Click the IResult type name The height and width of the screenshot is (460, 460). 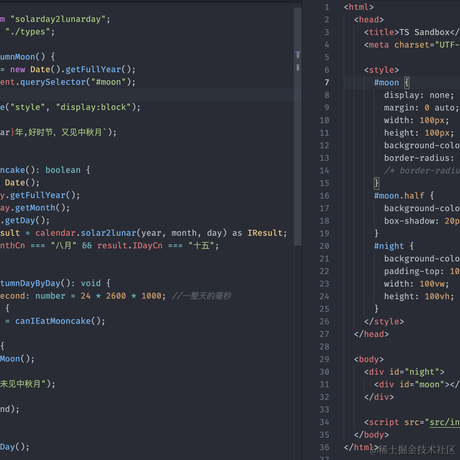click(x=265, y=233)
